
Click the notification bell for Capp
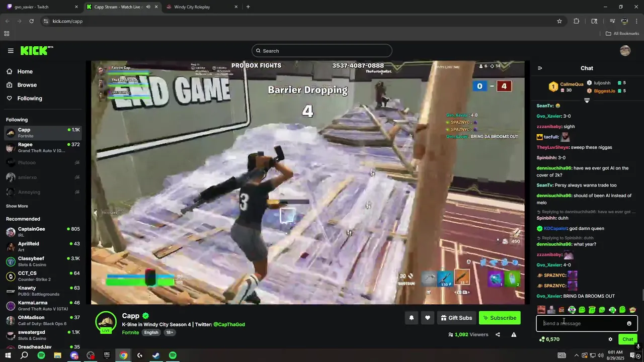411,318
